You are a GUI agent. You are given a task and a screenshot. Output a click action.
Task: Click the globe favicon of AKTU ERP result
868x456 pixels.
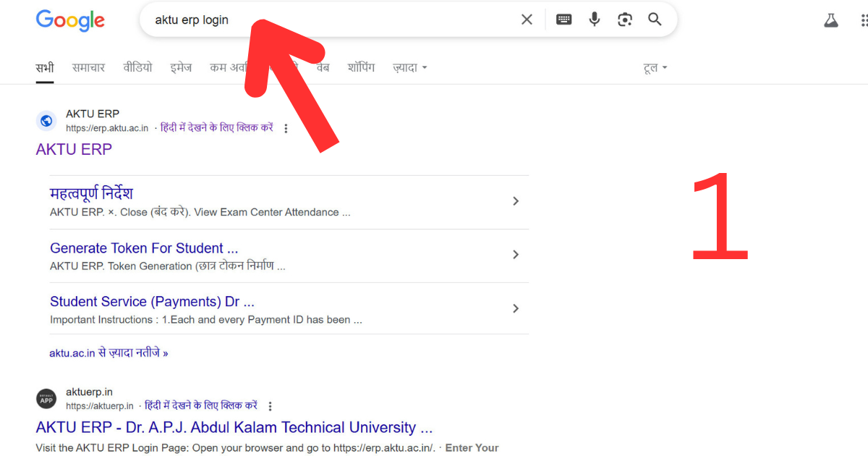[46, 121]
